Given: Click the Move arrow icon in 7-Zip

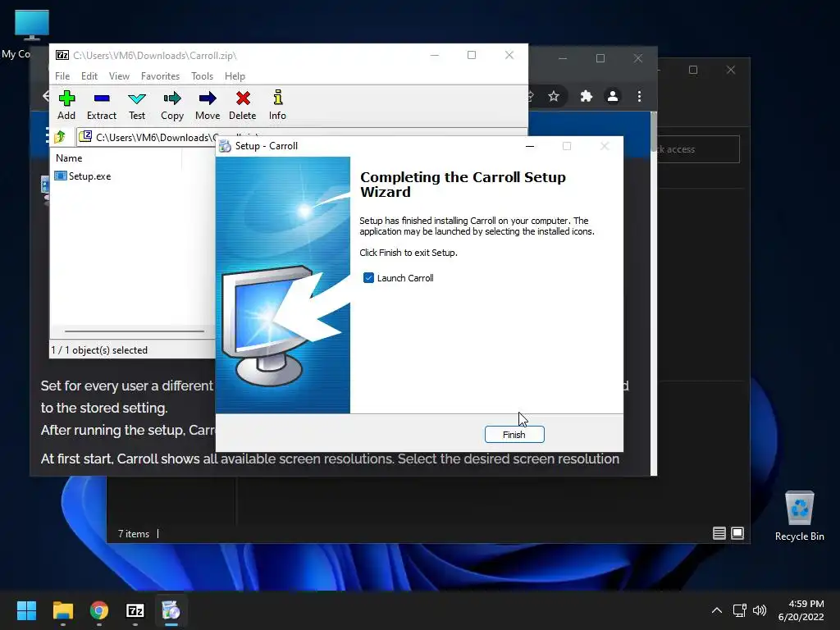Looking at the screenshot, I should tap(208, 105).
